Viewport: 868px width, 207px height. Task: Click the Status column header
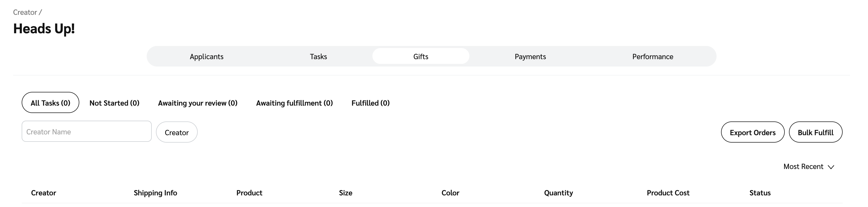(x=760, y=193)
